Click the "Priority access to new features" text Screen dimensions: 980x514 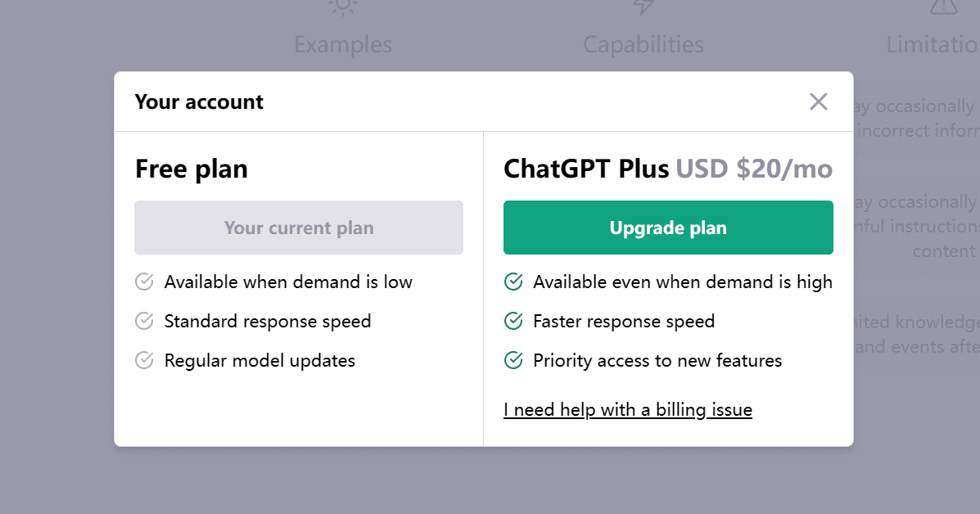(x=657, y=361)
